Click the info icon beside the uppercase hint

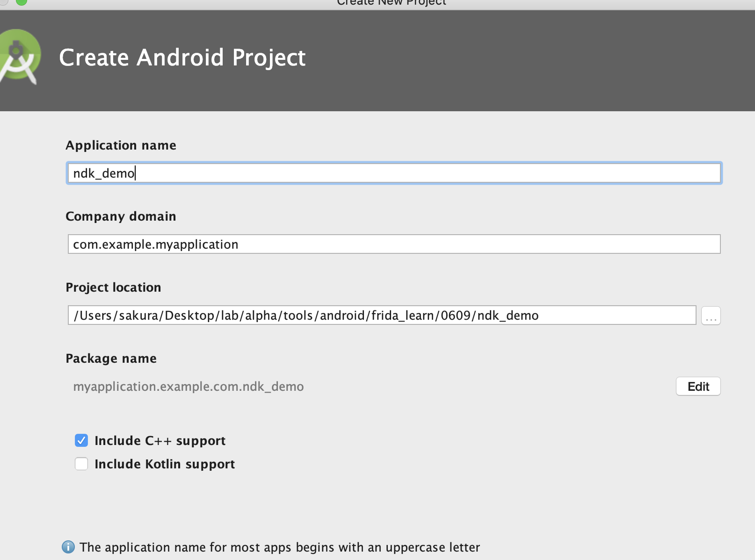[x=68, y=547]
